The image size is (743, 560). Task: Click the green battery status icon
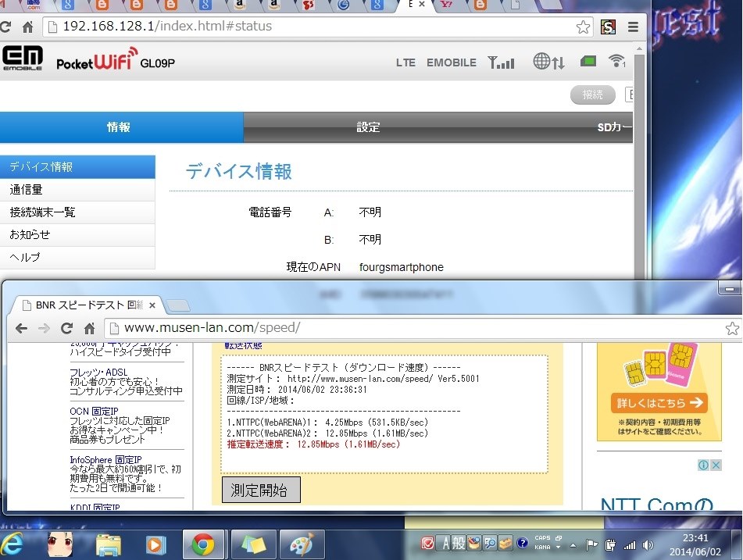[x=588, y=61]
